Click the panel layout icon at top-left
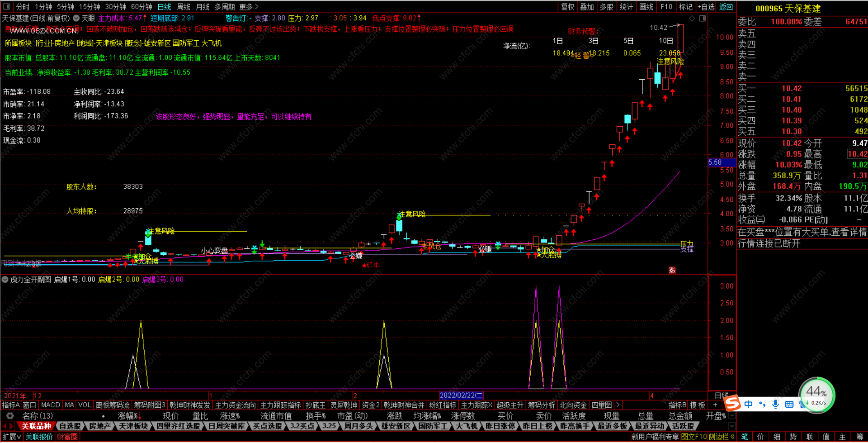Screen dimensions: 868x443 [x=7, y=7]
